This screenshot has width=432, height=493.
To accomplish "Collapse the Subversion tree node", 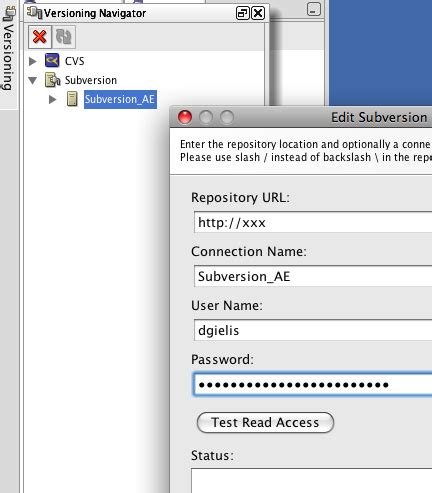I will [33, 80].
